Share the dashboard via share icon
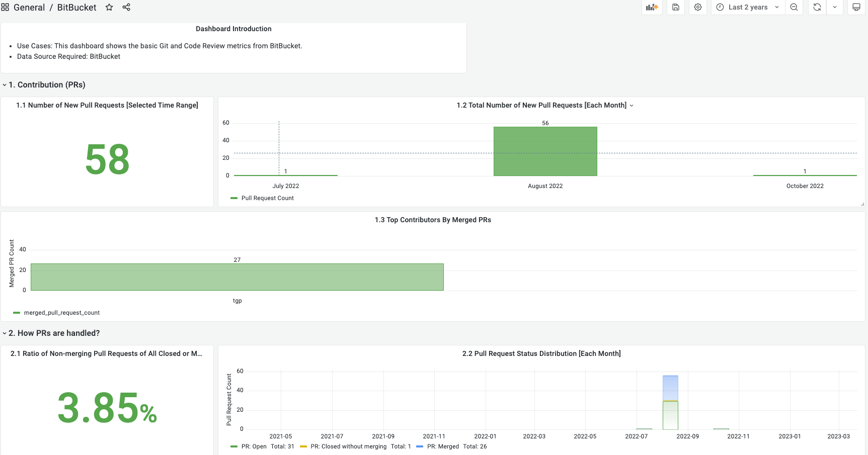 [126, 7]
